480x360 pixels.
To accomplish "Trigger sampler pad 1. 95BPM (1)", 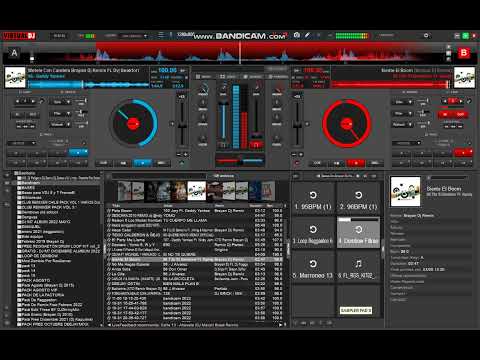I will 313,199.
